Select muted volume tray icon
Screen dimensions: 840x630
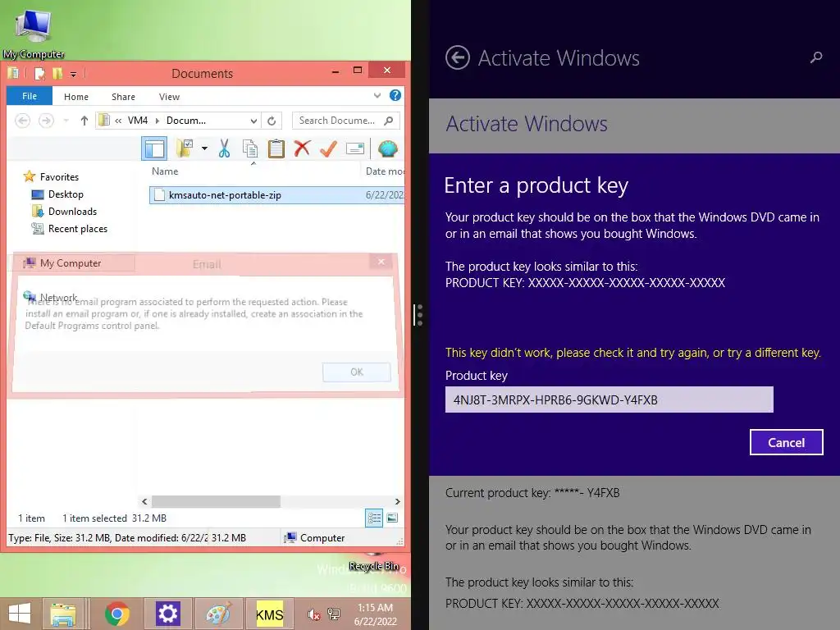314,614
